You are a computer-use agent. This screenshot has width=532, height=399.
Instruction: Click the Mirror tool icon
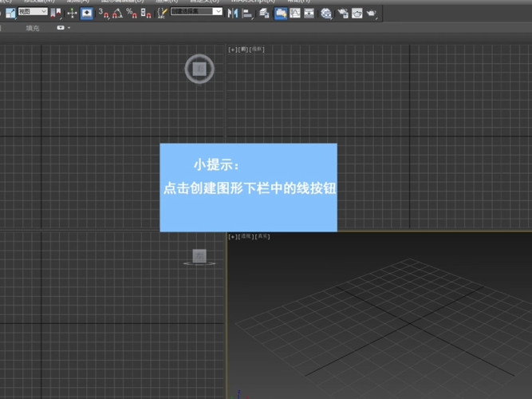[233, 14]
